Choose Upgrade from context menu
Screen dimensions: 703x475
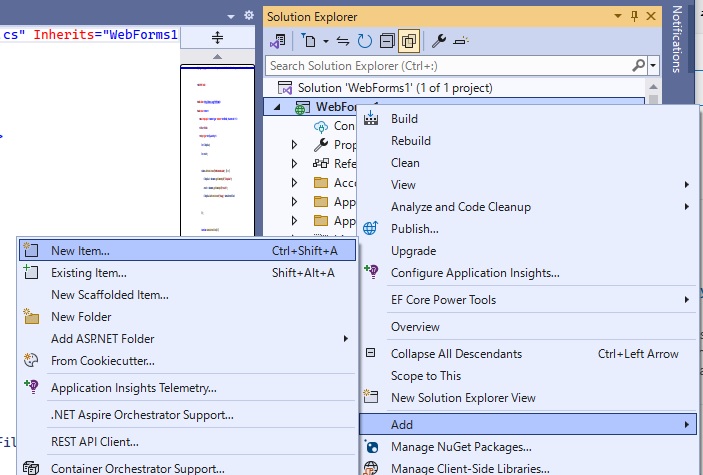coord(413,251)
